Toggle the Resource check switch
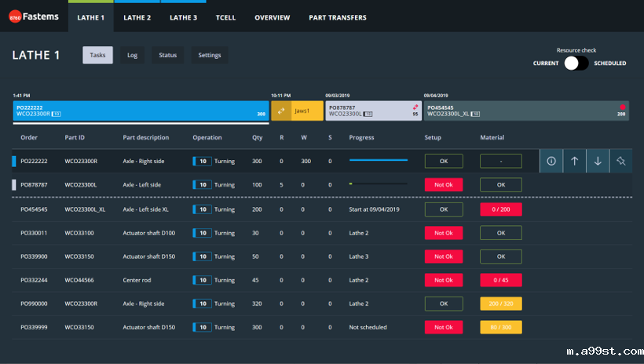This screenshot has height=364, width=644. coord(576,63)
